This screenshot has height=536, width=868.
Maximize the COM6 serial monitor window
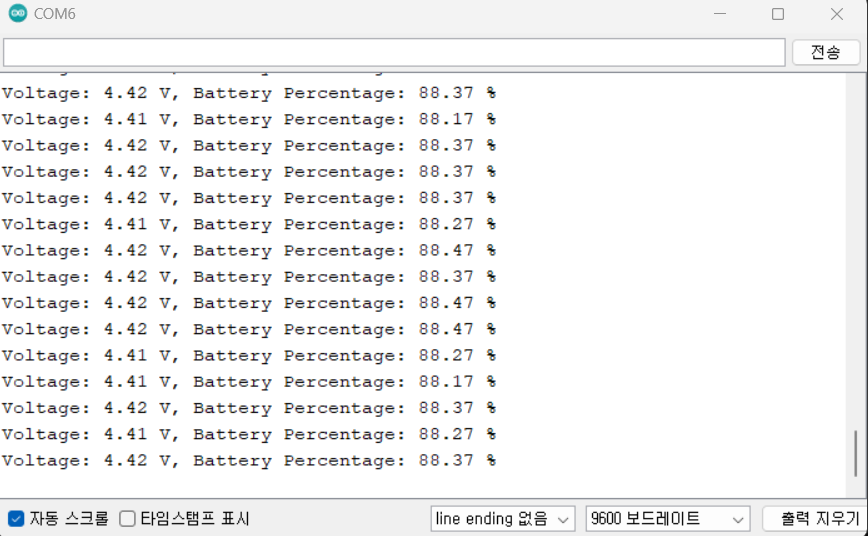778,14
